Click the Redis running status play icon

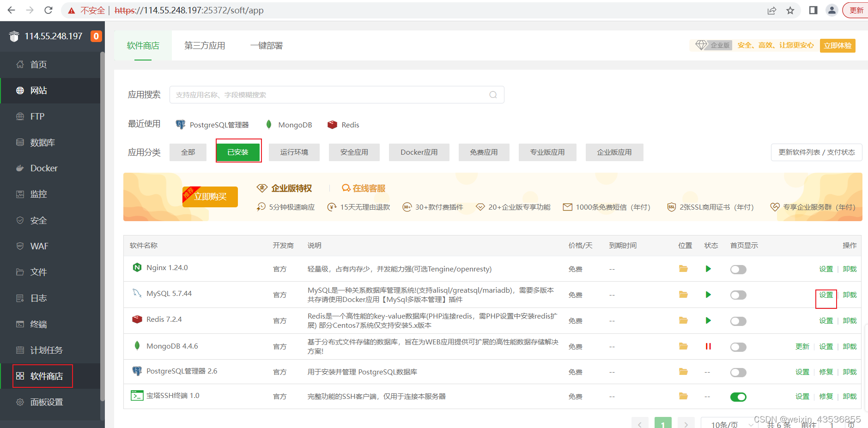[708, 320]
